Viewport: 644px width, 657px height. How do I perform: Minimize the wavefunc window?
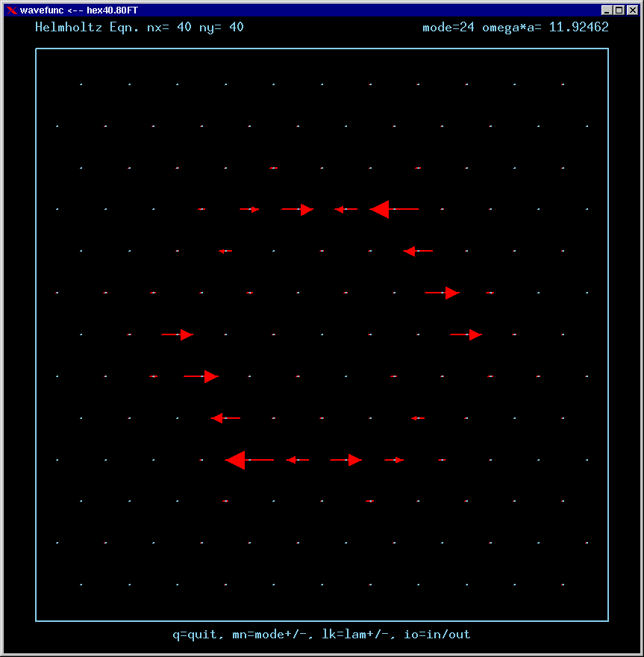606,10
